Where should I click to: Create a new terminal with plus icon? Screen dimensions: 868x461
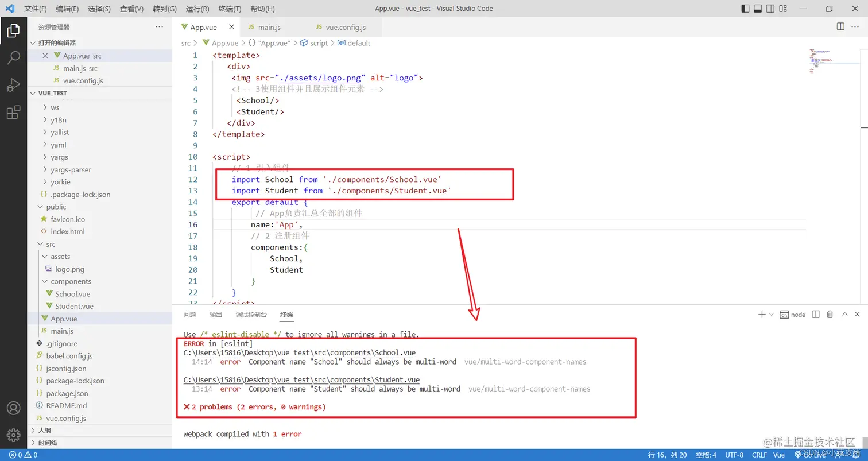click(762, 314)
